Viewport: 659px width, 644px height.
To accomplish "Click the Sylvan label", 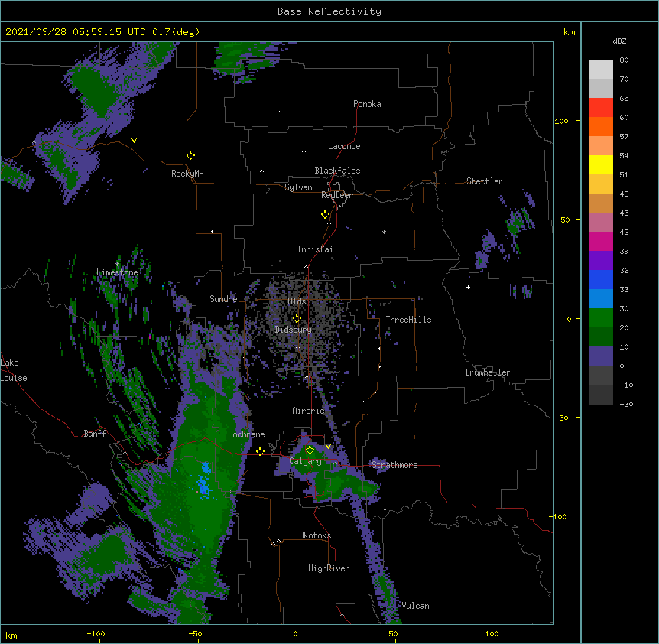I will click(x=298, y=187).
